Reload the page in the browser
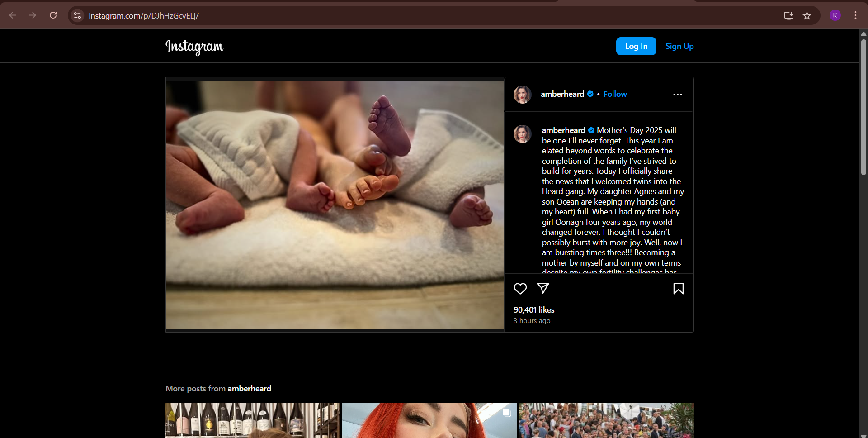This screenshot has width=868, height=438. 53,15
